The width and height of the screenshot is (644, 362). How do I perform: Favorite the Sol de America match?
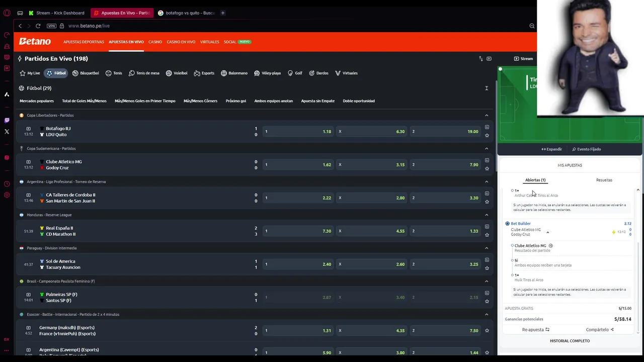tap(487, 268)
